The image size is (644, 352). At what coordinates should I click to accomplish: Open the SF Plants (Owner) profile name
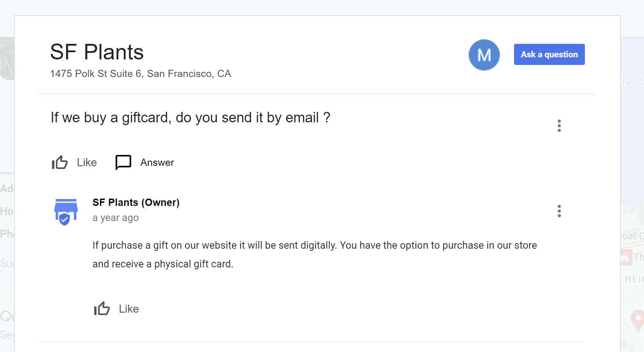tap(136, 202)
